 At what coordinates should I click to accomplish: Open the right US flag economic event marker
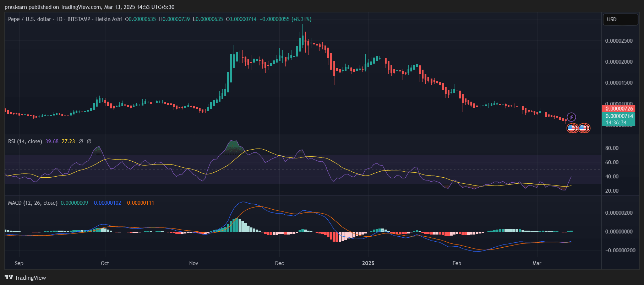tap(583, 128)
